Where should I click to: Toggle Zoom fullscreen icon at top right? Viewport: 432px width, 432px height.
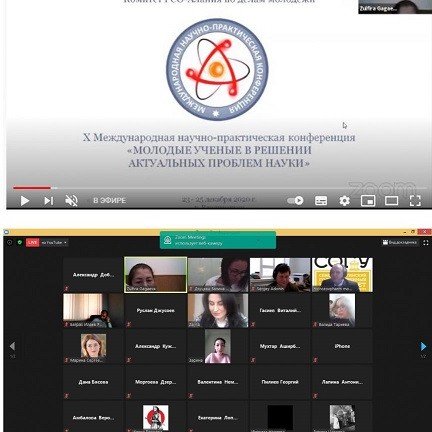point(425,243)
